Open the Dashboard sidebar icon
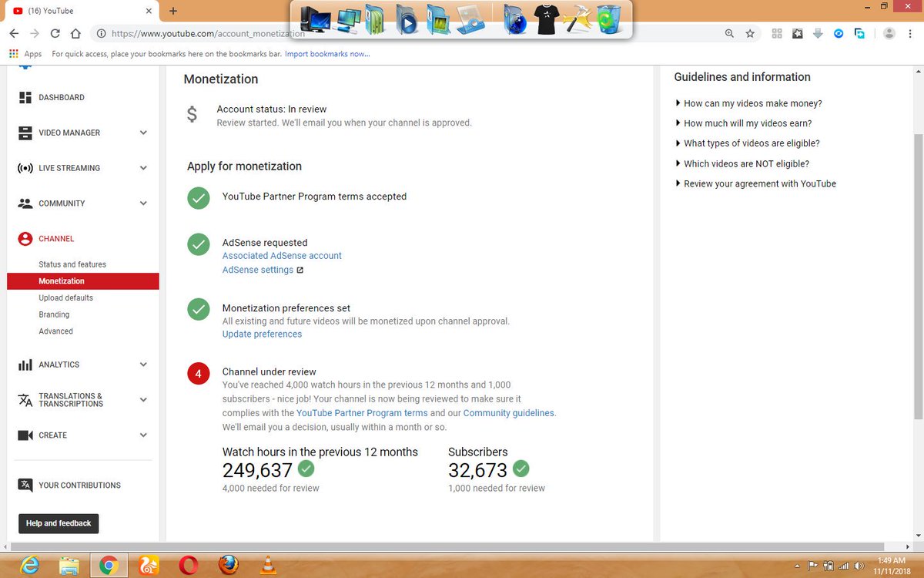 tap(25, 98)
